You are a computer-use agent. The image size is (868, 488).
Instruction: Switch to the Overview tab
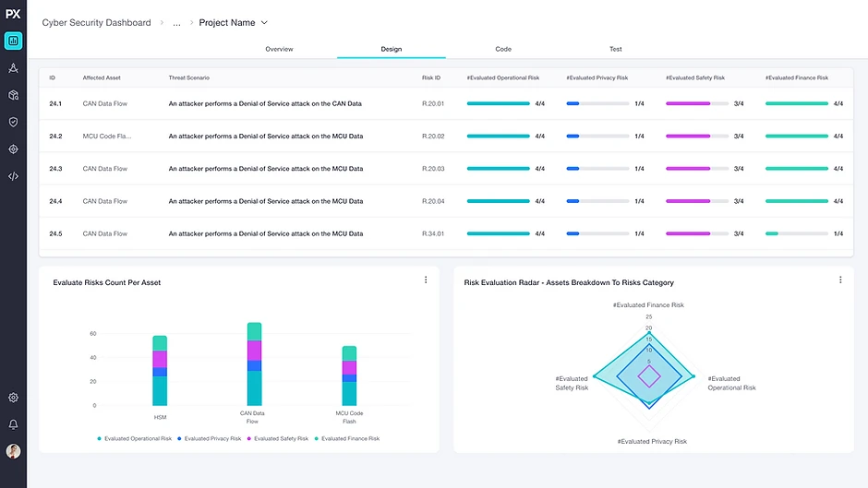279,49
